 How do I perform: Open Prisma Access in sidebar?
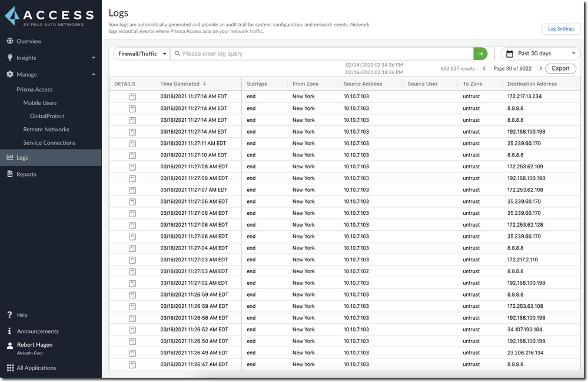35,89
